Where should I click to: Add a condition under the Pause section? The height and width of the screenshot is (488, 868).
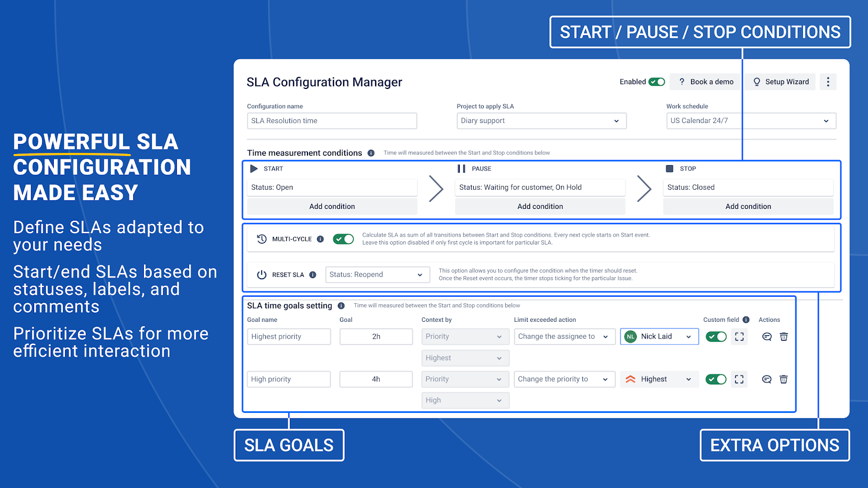click(540, 206)
